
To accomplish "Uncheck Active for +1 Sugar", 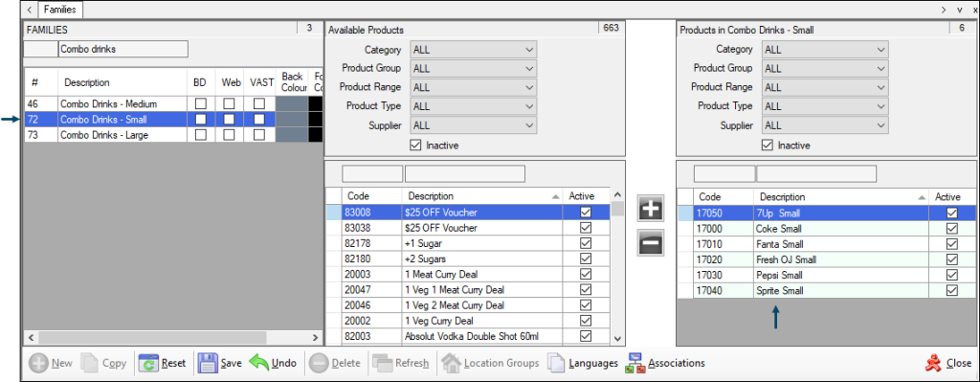I will (x=586, y=243).
